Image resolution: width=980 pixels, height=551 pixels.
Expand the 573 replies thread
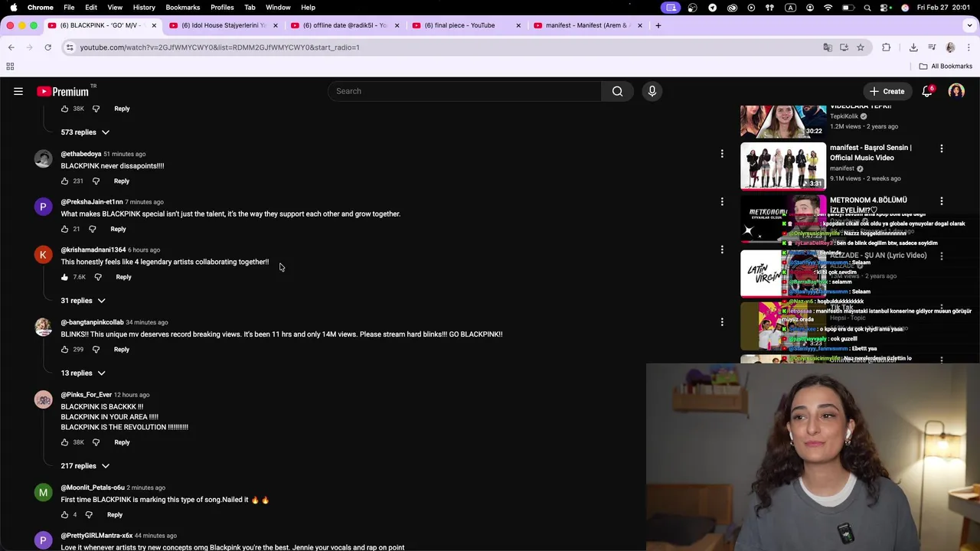pyautogui.click(x=85, y=132)
